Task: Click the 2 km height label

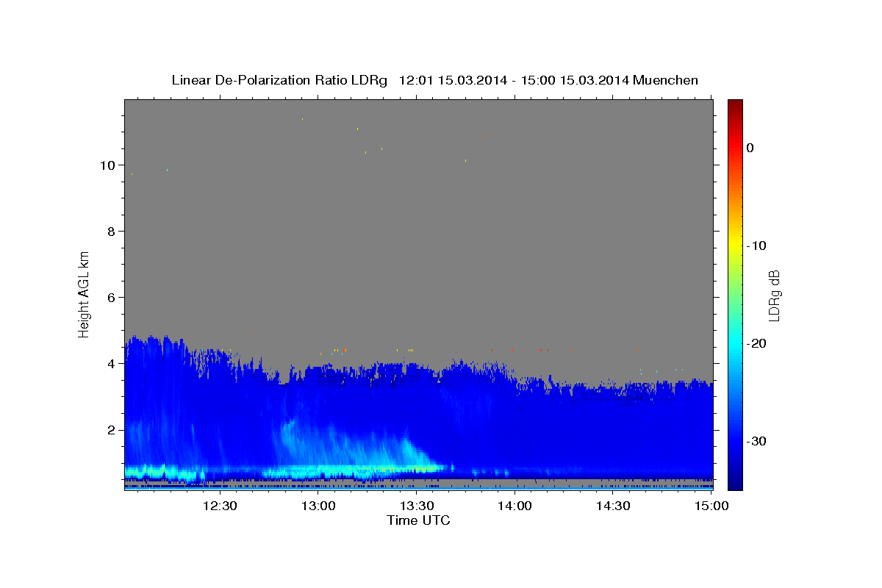Action: (x=112, y=430)
